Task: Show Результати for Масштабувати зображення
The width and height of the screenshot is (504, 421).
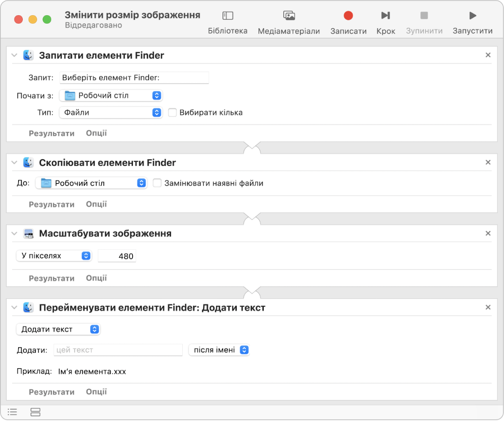Action: pos(51,278)
